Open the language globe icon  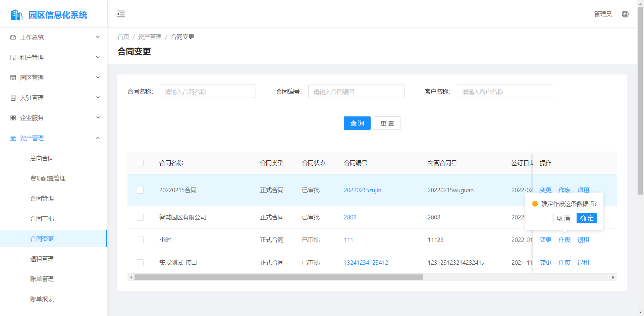625,14
